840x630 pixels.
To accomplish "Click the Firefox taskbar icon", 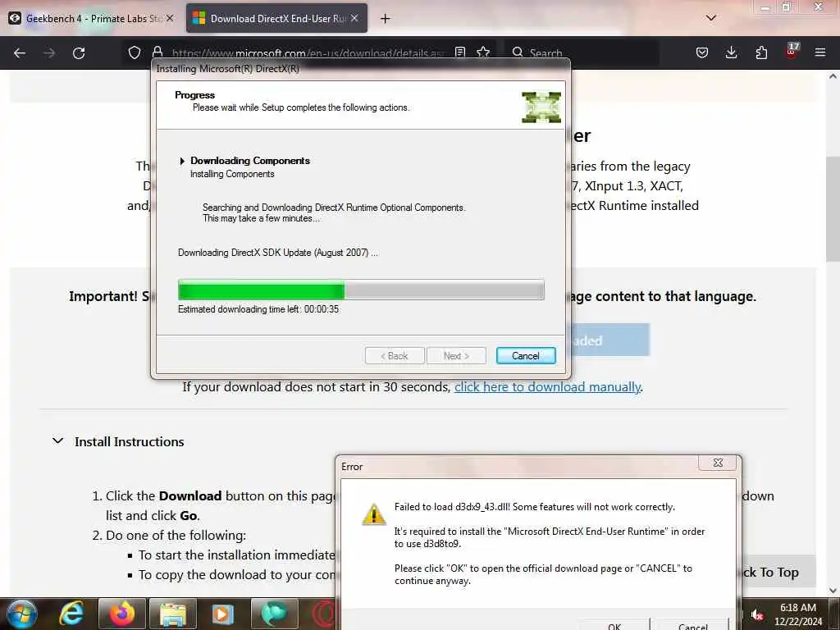I will click(x=122, y=614).
